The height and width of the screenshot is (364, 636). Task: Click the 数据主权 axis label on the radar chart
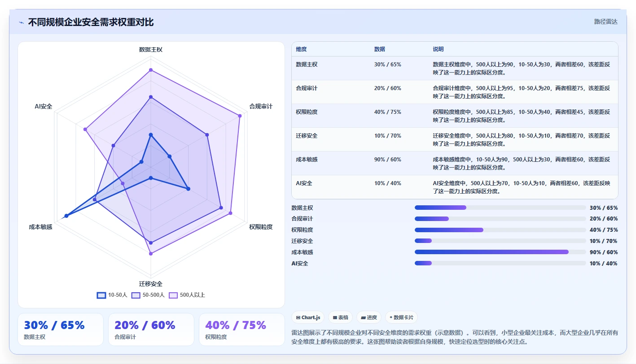(151, 50)
